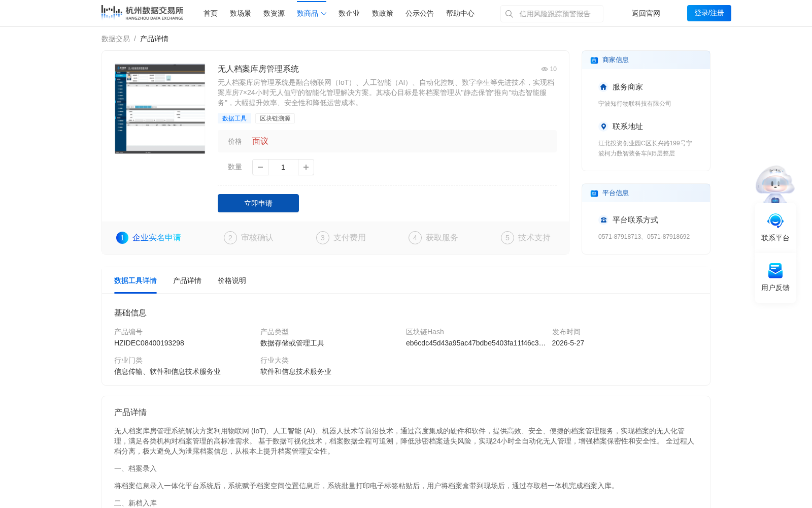Switch to 价格说明 tab
This screenshot has height=508, width=812.
coord(232,280)
